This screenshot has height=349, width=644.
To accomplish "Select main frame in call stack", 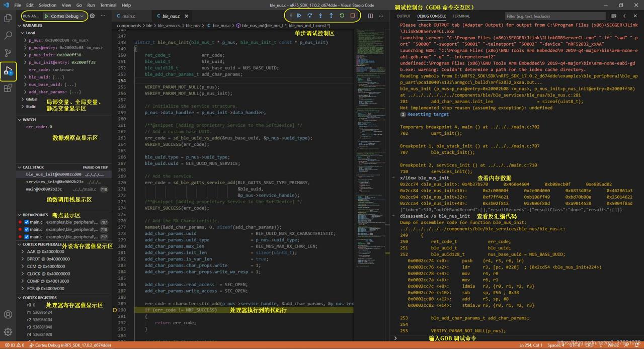I will (63, 189).
